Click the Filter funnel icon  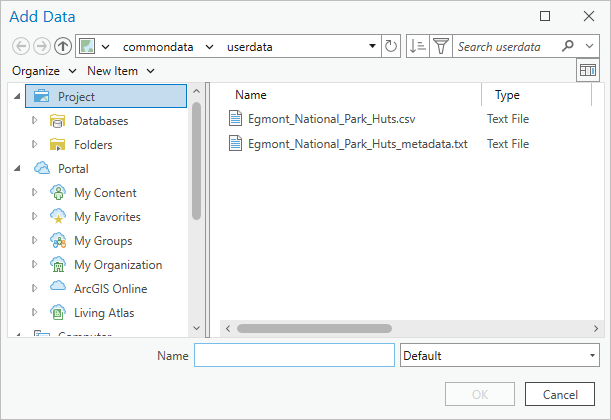(440, 47)
